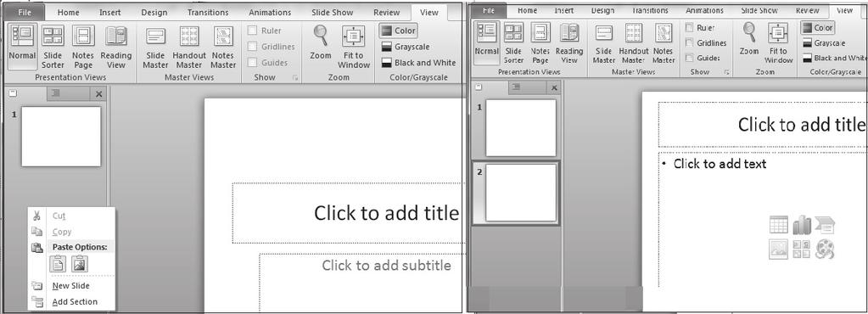Open Show group dialog launcher in right ribbon
Viewport: 868px width, 314px height.
pyautogui.click(x=727, y=72)
